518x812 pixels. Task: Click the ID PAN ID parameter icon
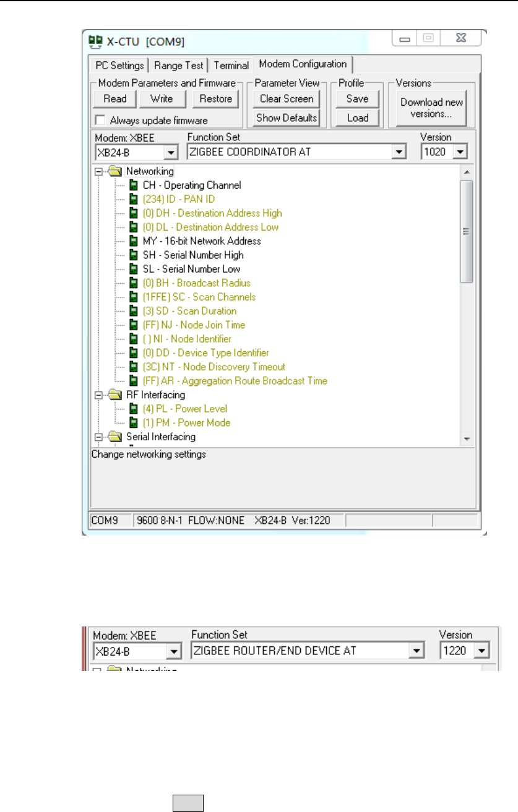pos(133,199)
